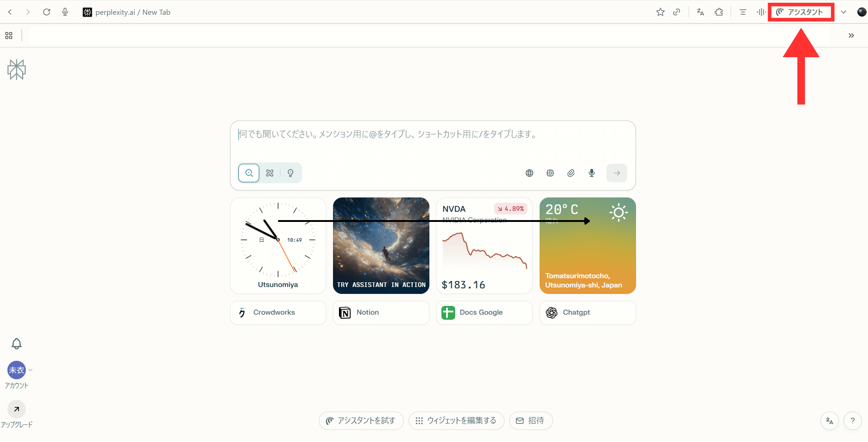
Task: Focus the ask anything input field
Action: pyautogui.click(x=433, y=141)
